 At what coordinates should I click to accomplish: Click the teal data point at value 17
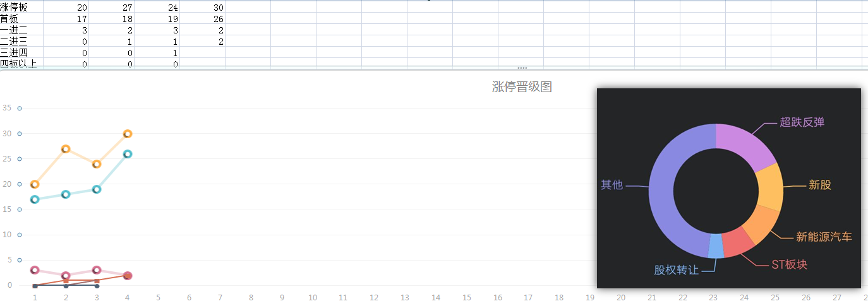35,199
